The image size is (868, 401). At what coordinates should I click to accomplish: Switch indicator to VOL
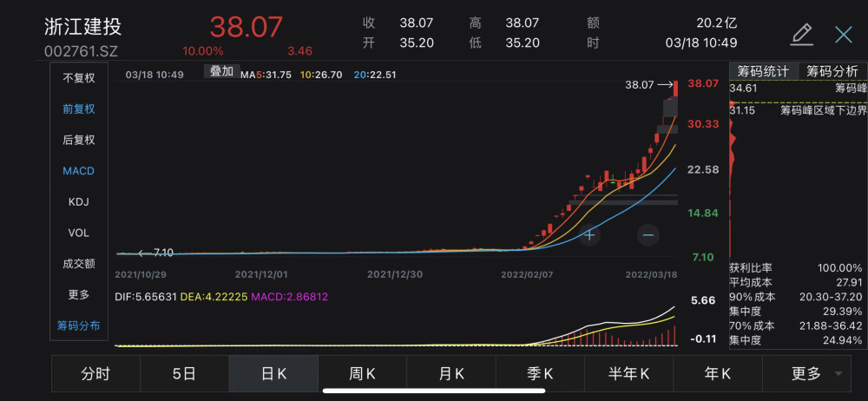click(x=79, y=233)
